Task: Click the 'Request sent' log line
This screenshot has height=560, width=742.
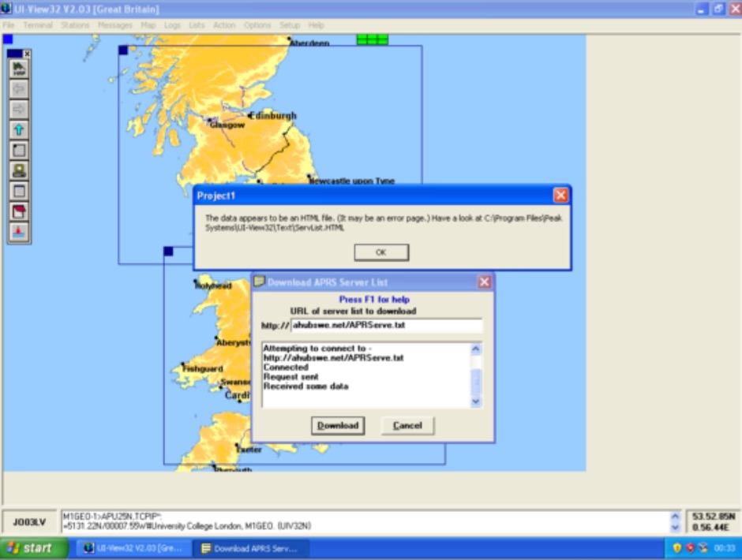Action: click(x=291, y=377)
